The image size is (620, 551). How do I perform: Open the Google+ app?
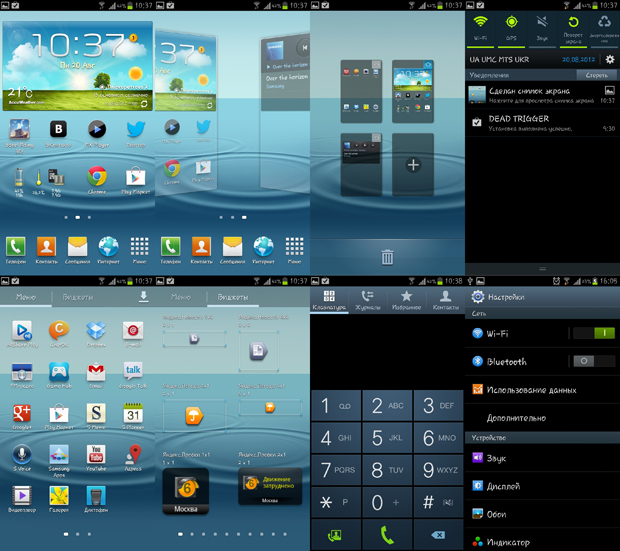pos(22,413)
